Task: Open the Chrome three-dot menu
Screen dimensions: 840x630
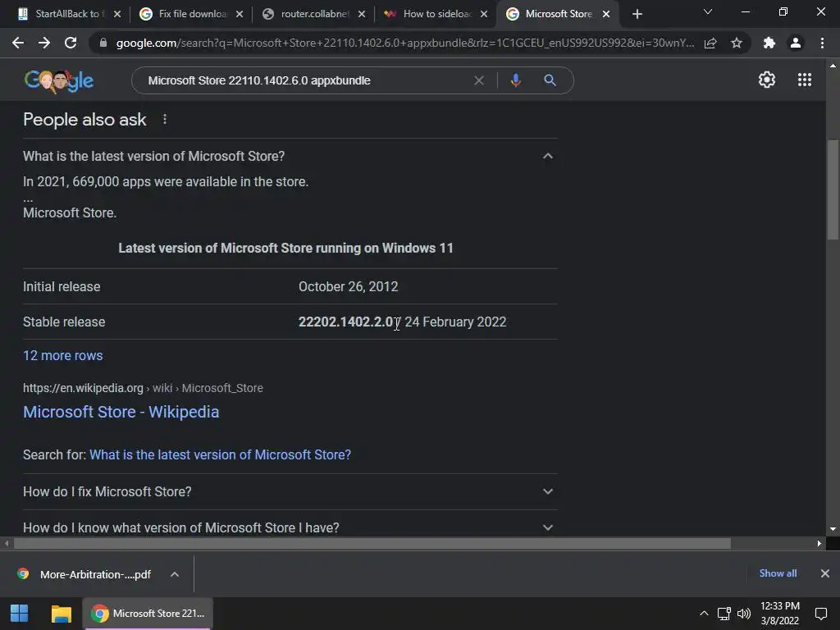Action: (822, 43)
